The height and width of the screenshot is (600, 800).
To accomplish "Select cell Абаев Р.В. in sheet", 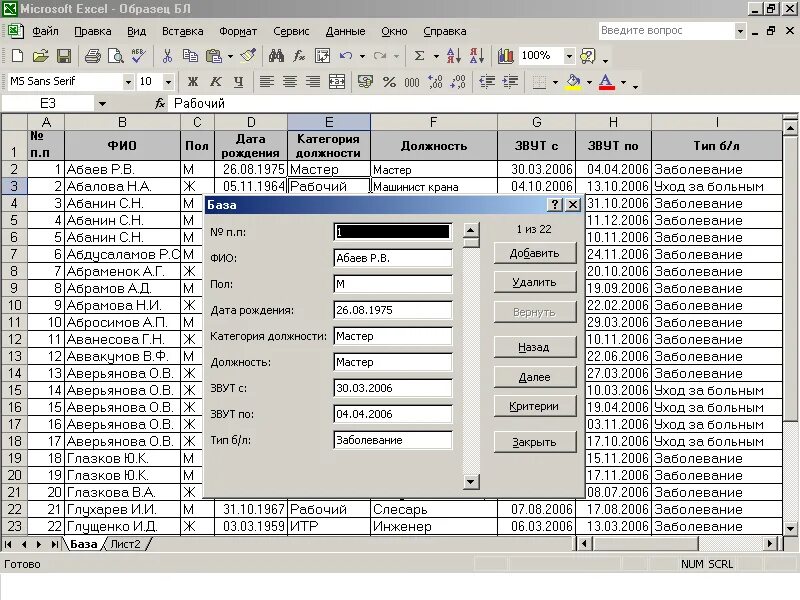I will [x=122, y=169].
